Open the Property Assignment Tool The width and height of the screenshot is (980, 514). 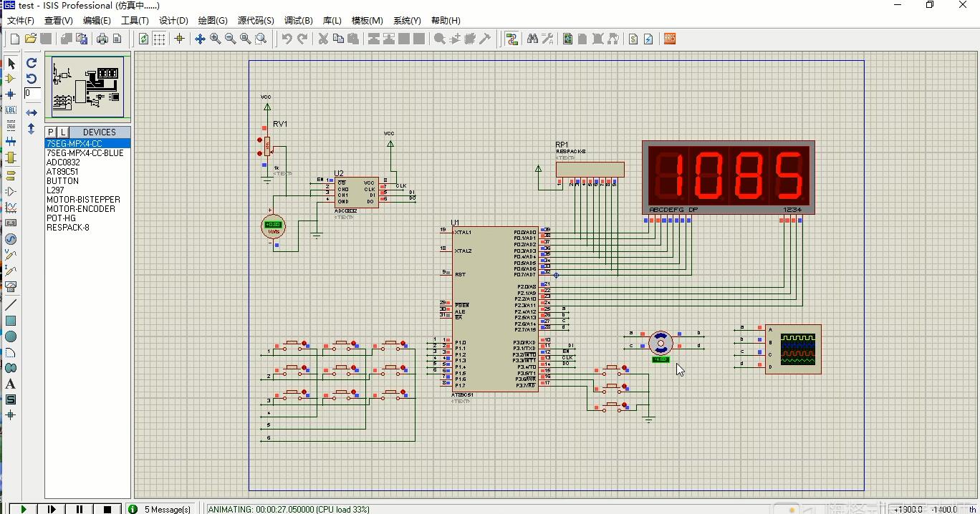tap(547, 39)
